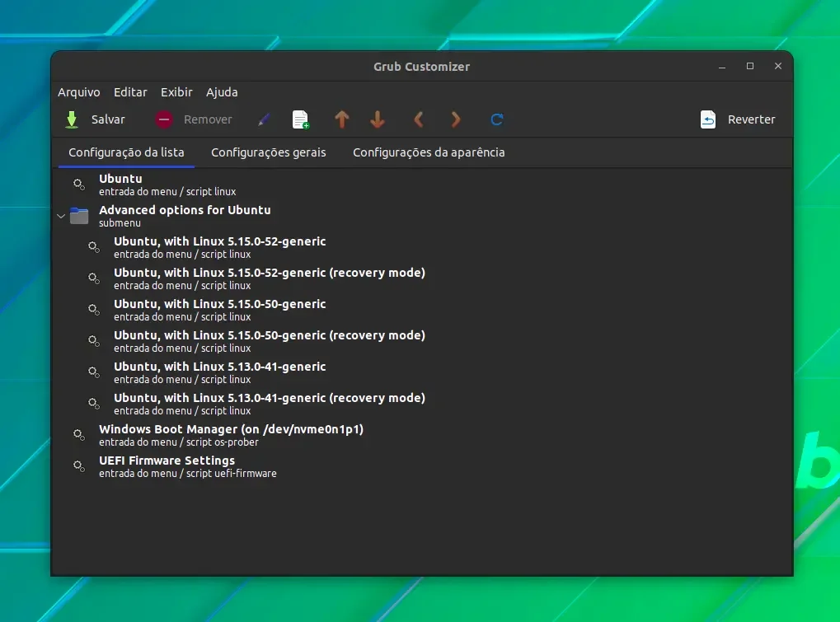This screenshot has height=622, width=840.
Task: Select Ubuntu, with Linux 5.15.0-52-generic title
Action: point(219,241)
